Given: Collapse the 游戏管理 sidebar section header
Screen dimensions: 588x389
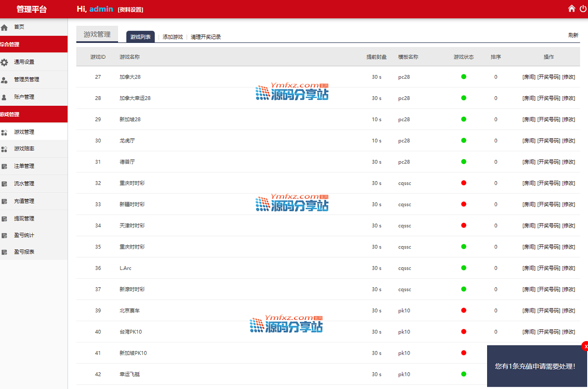Looking at the screenshot, I should [33, 114].
